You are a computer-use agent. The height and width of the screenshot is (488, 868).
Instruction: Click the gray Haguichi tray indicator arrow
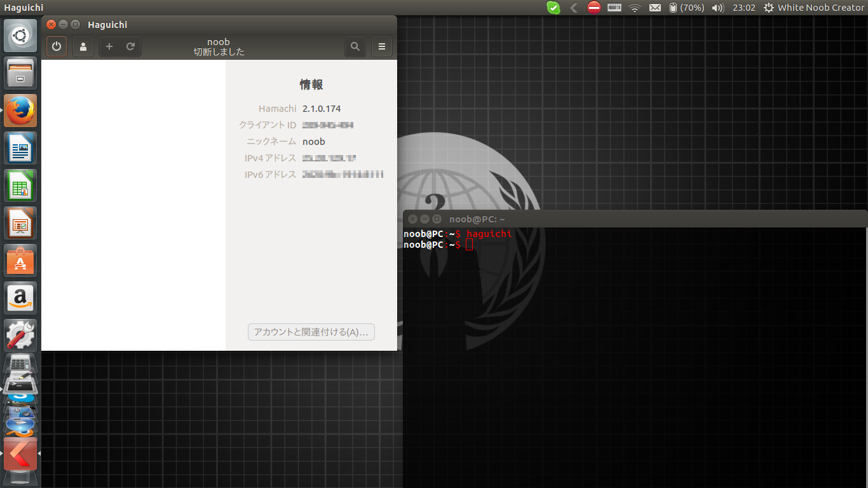click(574, 8)
